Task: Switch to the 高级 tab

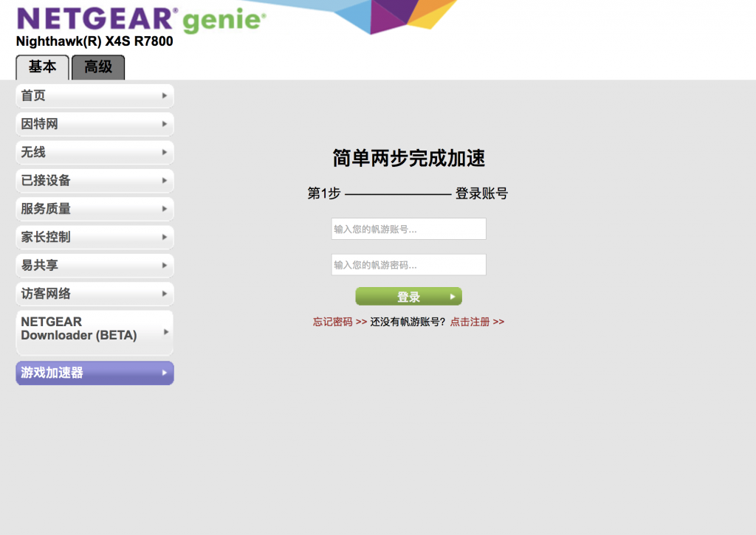Action: [98, 67]
